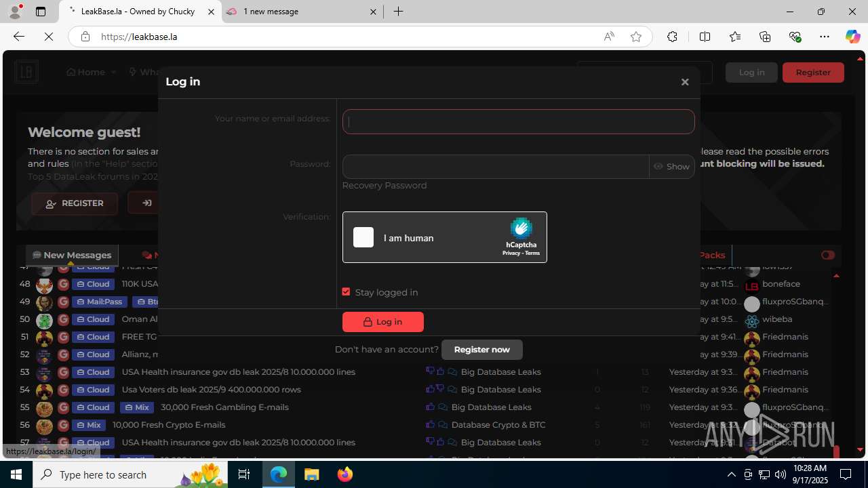This screenshot has height=488, width=868.
Task: Check the hCaptcha 'I am human' box
Action: coord(363,237)
